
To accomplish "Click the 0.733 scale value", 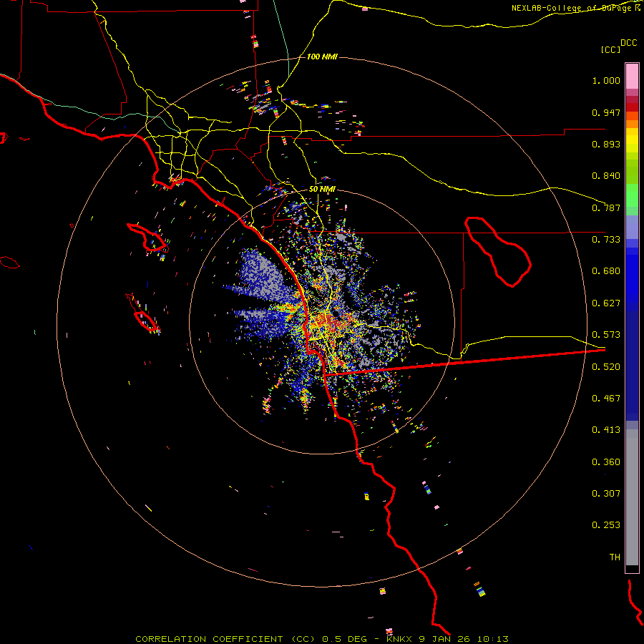I will (606, 240).
